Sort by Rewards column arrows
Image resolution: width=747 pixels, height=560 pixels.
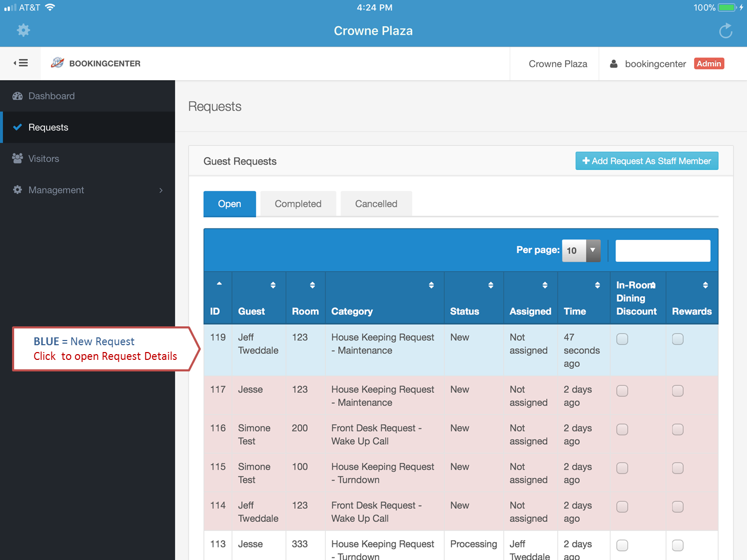[x=706, y=285]
